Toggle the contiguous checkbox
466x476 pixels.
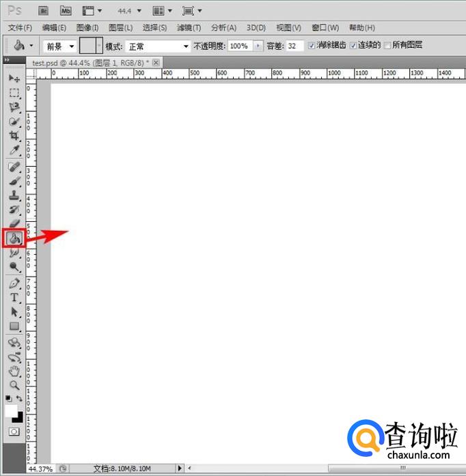tap(353, 46)
